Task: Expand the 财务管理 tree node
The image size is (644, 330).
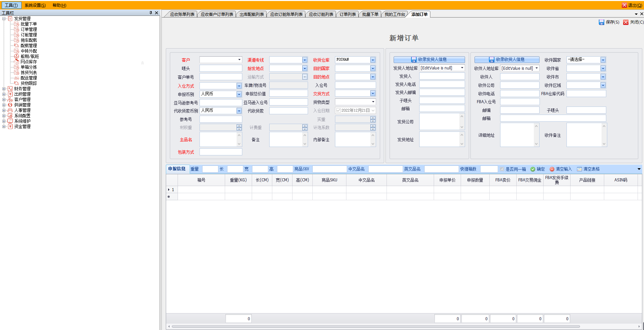Action: 4,89
